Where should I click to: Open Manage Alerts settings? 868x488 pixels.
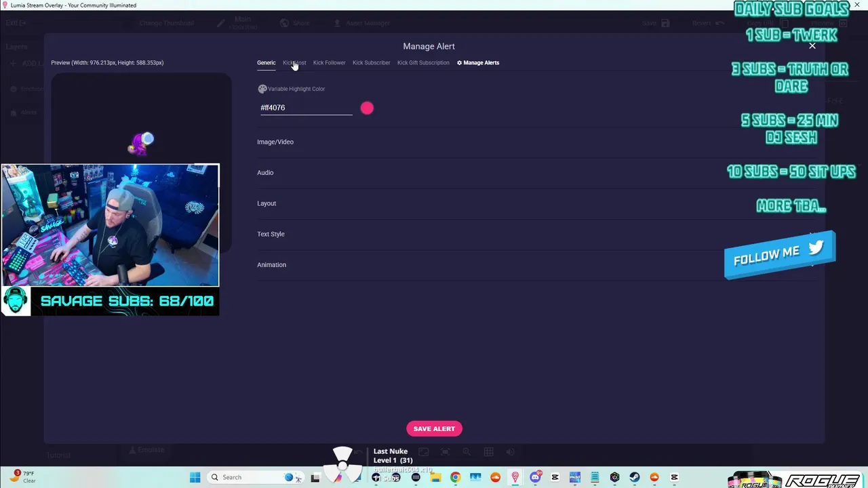[x=478, y=62]
